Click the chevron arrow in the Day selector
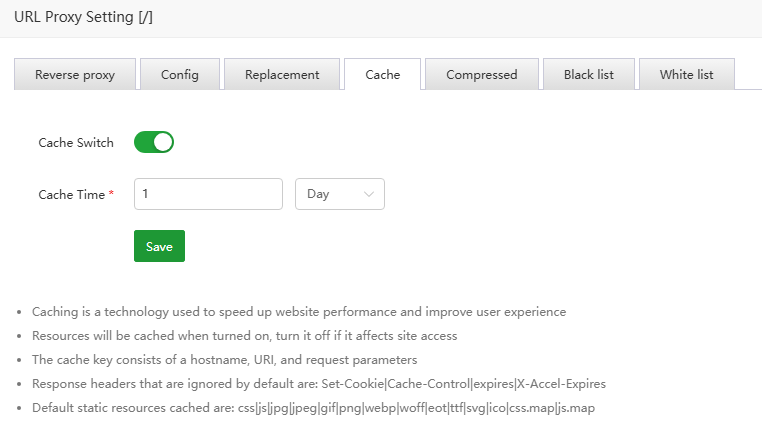 [370, 194]
